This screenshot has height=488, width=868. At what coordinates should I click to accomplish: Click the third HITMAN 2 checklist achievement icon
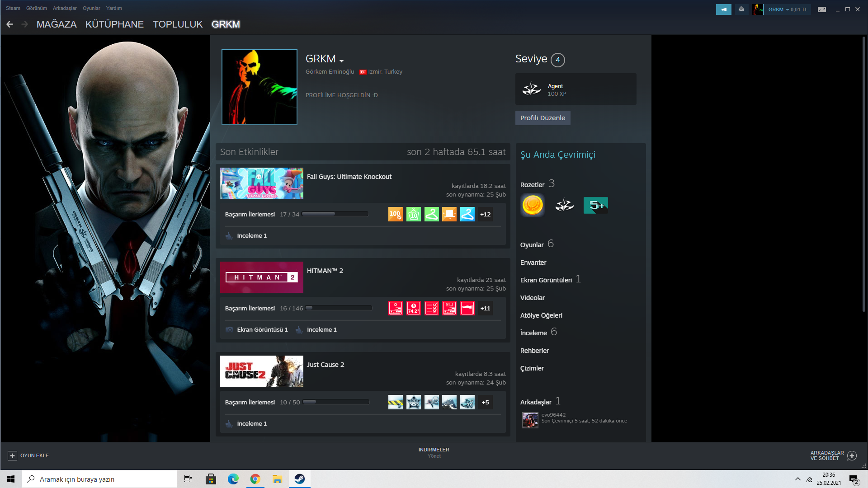tap(432, 308)
